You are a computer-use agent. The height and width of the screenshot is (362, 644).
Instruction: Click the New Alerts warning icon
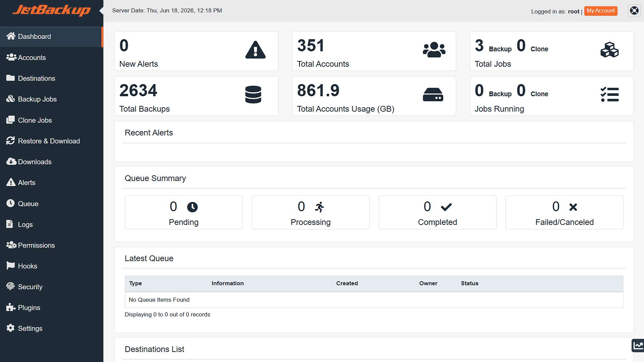(x=255, y=50)
